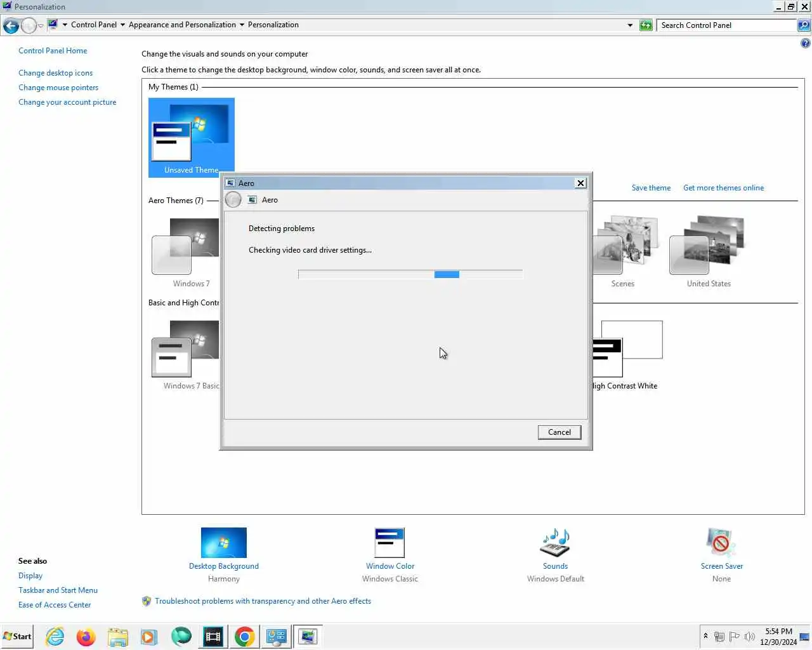Expand the Control Panel breadcrumb arrow

pos(122,25)
